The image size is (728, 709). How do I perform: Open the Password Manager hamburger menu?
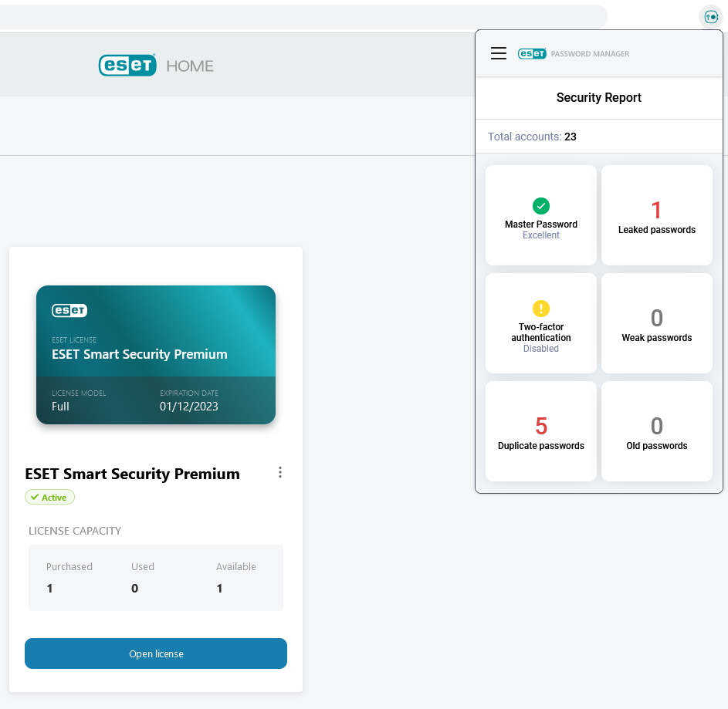pyautogui.click(x=499, y=53)
